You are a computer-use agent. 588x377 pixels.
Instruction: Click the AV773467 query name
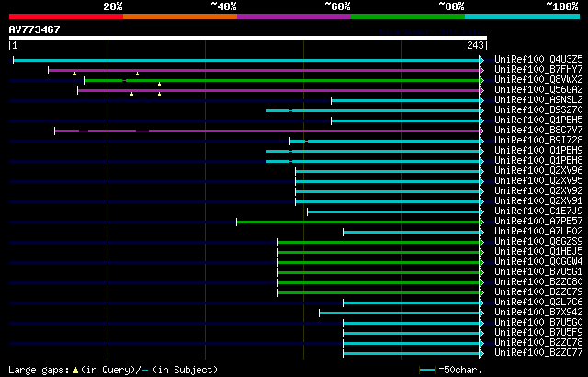tap(35, 29)
